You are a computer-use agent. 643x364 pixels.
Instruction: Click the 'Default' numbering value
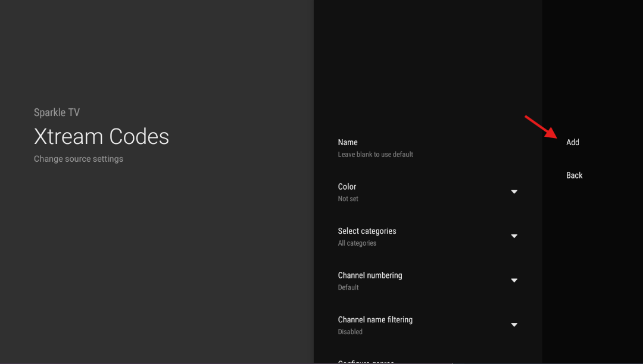[348, 287]
